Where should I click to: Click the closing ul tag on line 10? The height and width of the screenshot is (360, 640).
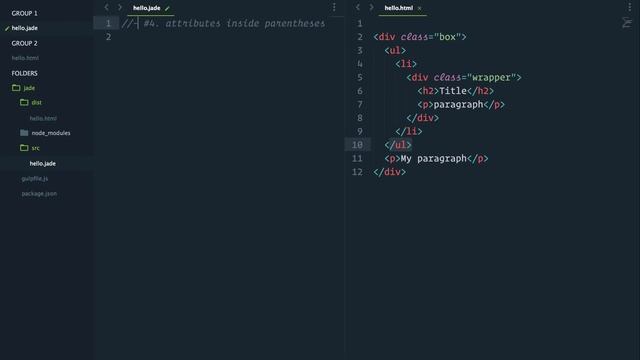pyautogui.click(x=398, y=145)
